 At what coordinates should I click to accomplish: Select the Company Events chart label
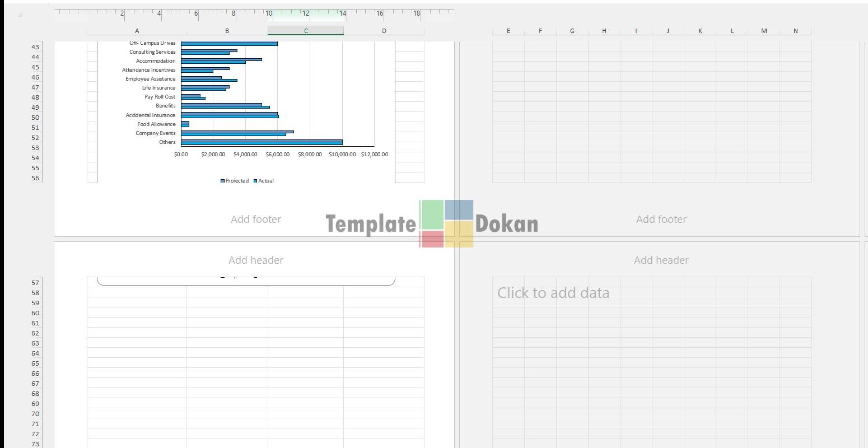pyautogui.click(x=155, y=133)
